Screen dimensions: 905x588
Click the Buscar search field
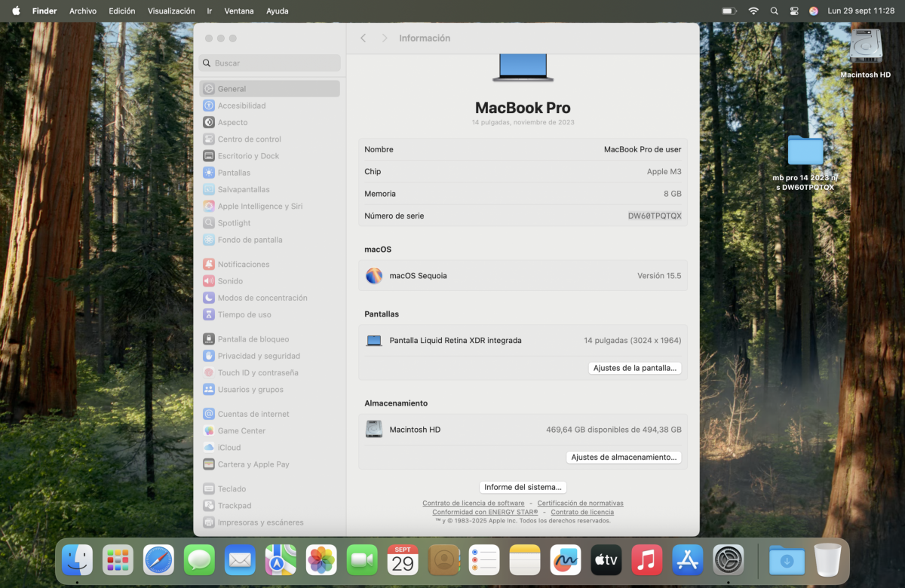point(269,63)
